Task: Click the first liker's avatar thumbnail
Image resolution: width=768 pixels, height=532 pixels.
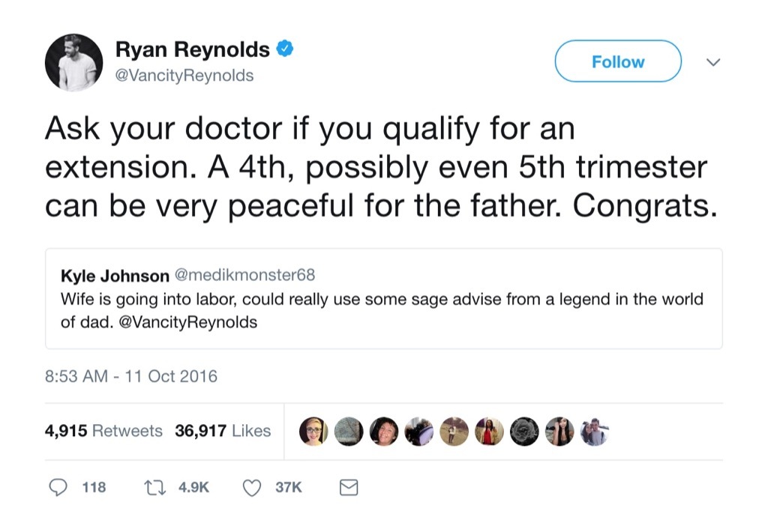Action: [314, 430]
